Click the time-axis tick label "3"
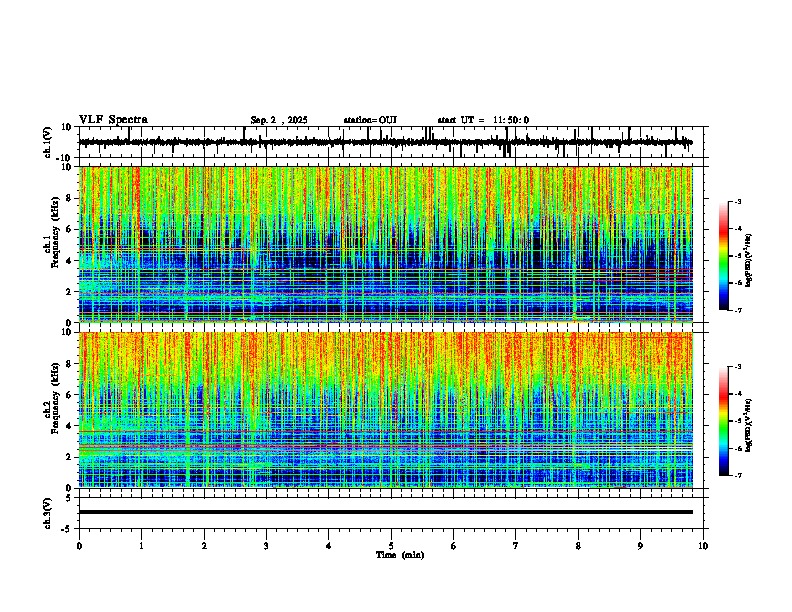 click(266, 546)
